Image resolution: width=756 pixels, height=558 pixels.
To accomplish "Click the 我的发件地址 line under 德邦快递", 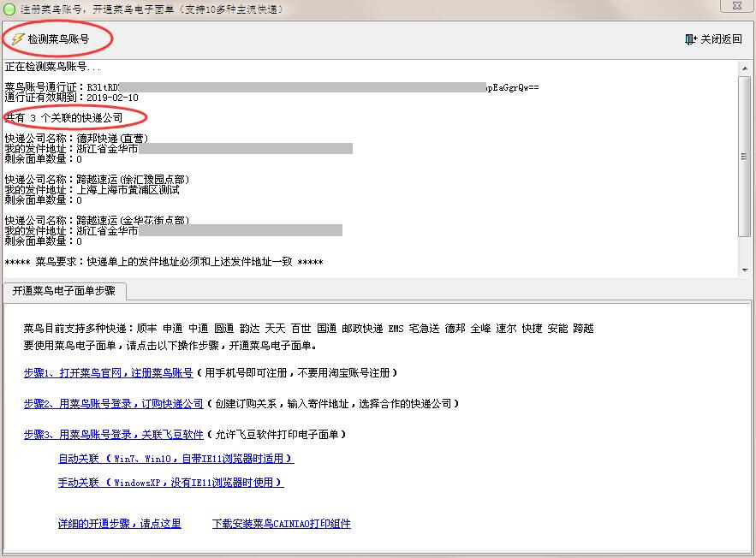I will click(178, 149).
